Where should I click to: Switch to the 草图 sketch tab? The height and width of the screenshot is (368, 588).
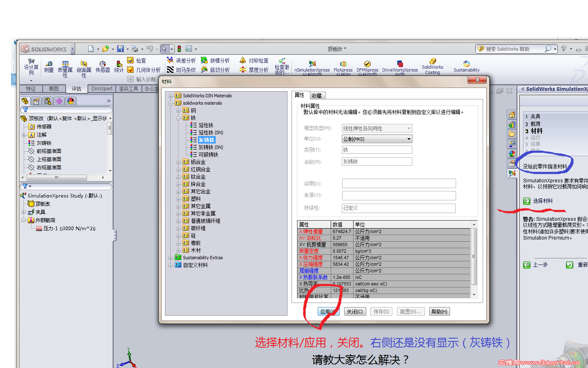pos(53,89)
